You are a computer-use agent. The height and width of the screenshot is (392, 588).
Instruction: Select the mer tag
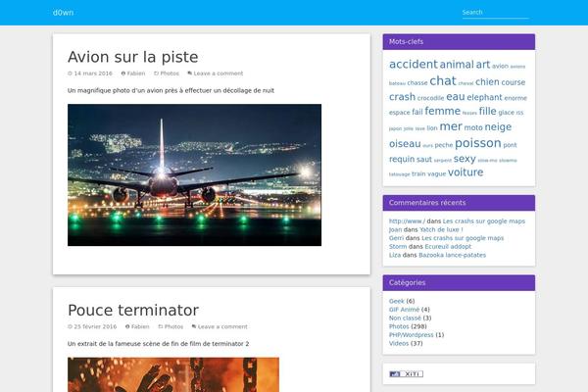[451, 126]
